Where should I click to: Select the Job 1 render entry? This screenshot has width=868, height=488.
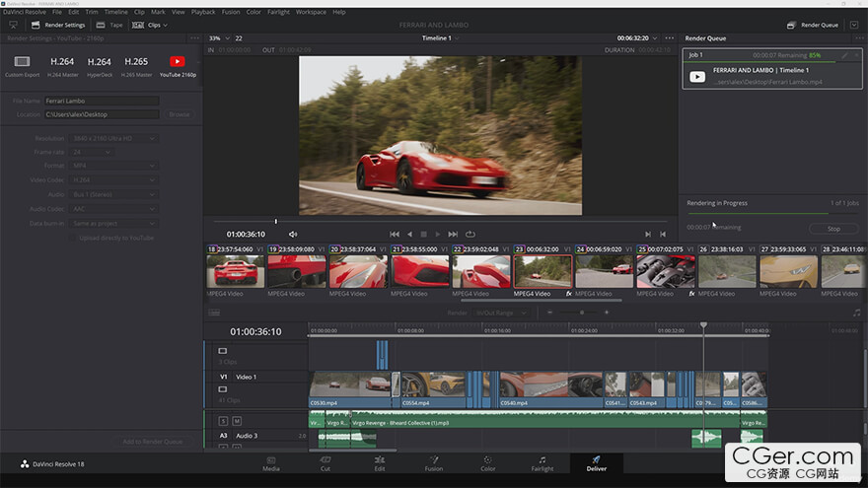click(x=771, y=69)
